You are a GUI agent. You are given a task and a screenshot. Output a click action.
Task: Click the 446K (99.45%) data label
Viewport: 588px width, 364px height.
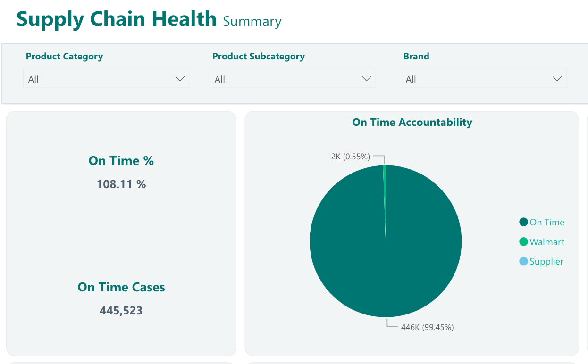[427, 327]
